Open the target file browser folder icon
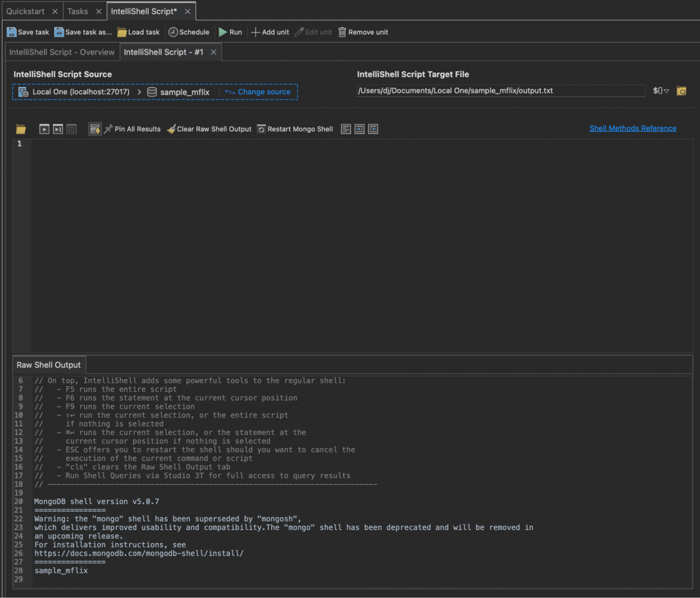The width and height of the screenshot is (700, 598). [x=681, y=91]
